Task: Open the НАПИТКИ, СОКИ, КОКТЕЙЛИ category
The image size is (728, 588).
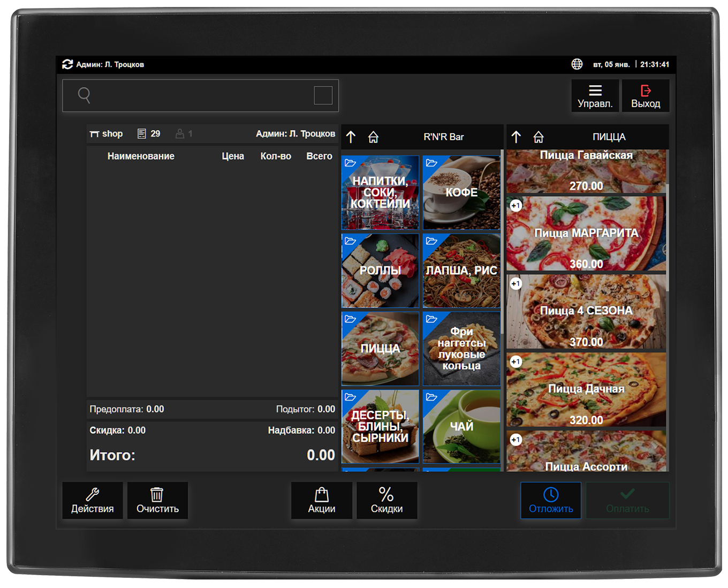Action: (380, 193)
